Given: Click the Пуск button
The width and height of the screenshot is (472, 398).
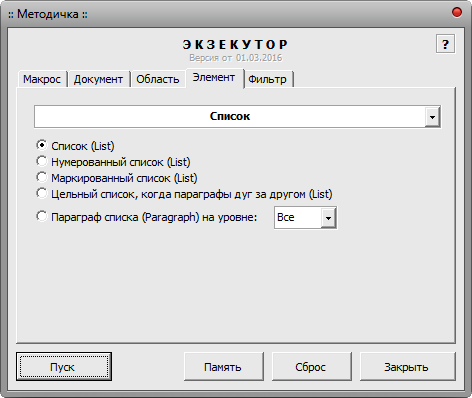Looking at the screenshot, I should click(64, 367).
